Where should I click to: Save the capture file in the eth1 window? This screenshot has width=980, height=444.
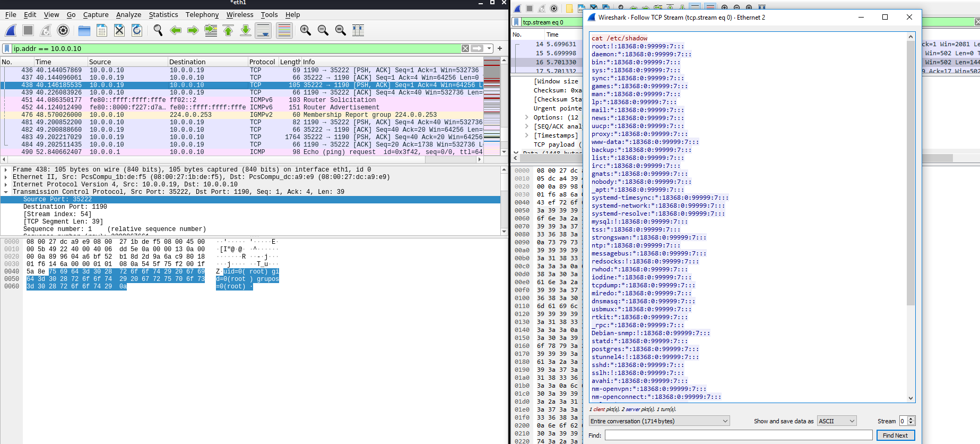pos(102,31)
